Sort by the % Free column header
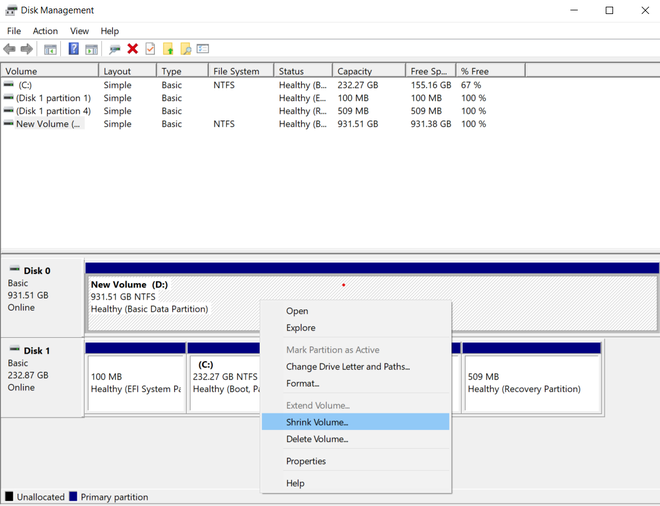This screenshot has width=660, height=506. (491, 71)
